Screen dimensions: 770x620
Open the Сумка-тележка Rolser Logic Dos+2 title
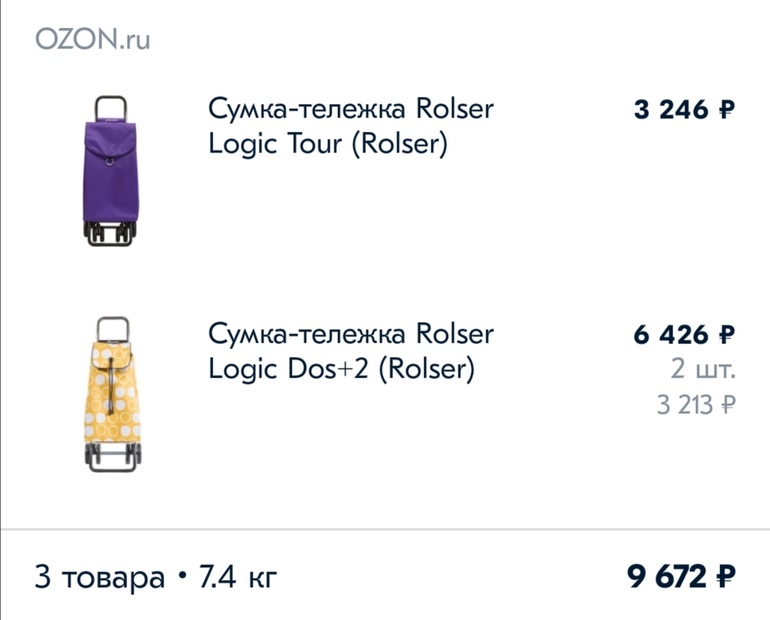click(x=350, y=351)
